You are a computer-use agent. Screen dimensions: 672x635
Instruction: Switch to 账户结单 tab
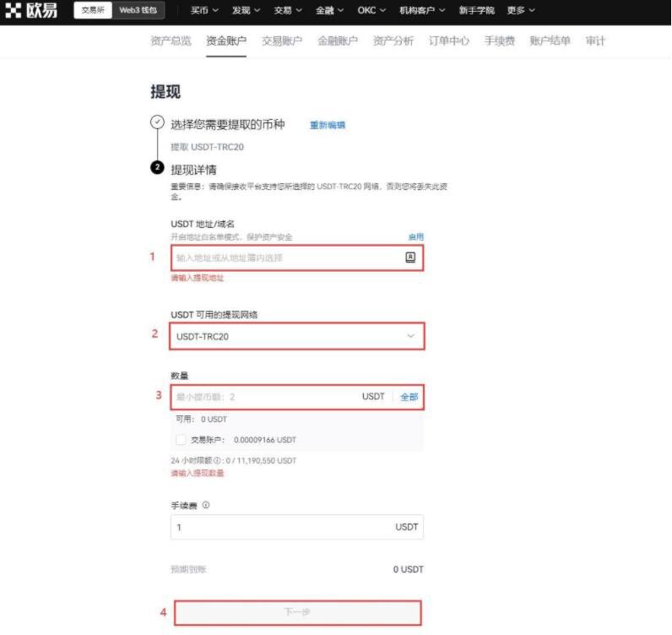[550, 41]
